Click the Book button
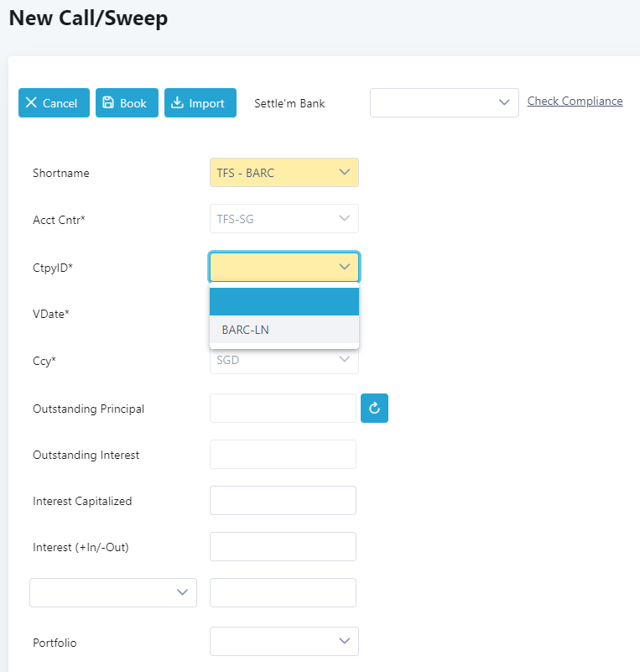The width and height of the screenshot is (640, 672). [x=127, y=103]
